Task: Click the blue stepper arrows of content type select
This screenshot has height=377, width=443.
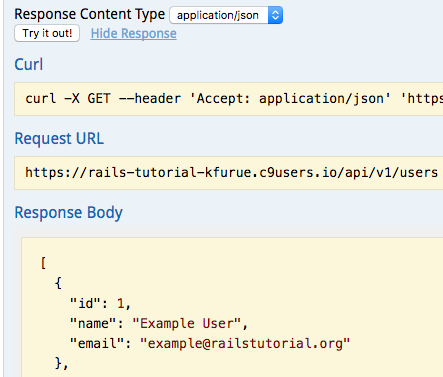Action: pos(275,15)
